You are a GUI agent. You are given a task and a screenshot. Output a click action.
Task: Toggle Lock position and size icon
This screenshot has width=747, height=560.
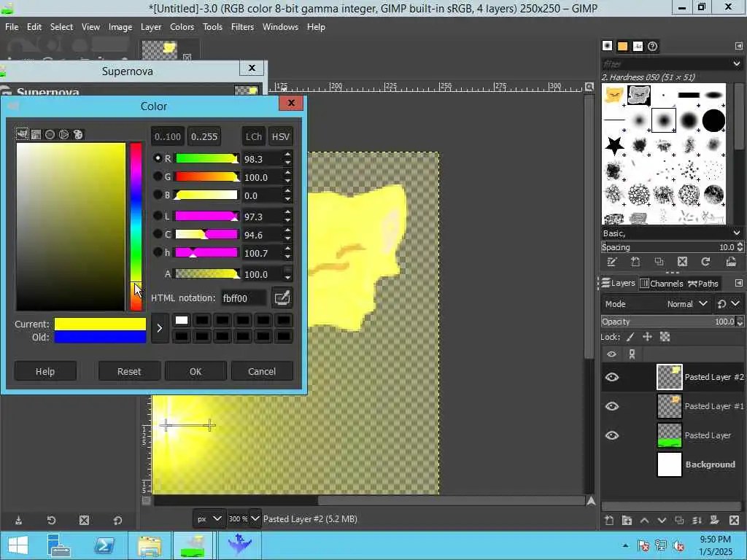tap(647, 337)
